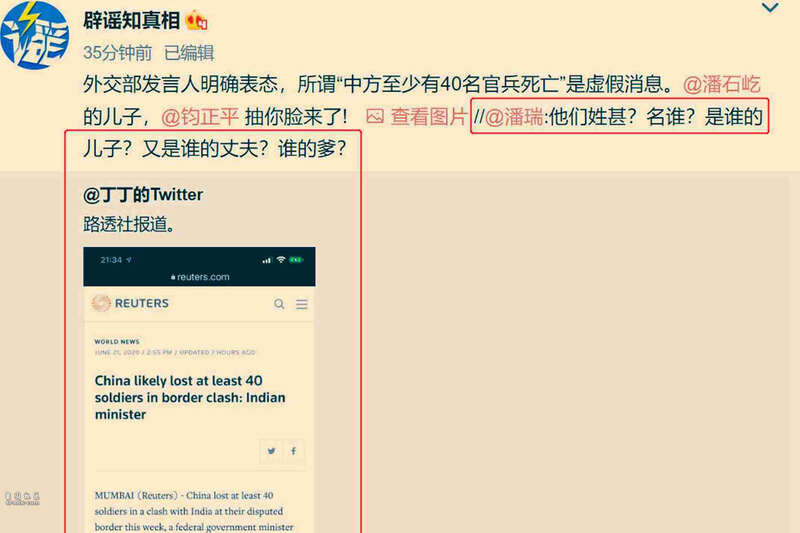Open the 辟谣知真相 profile avatar

34,35
